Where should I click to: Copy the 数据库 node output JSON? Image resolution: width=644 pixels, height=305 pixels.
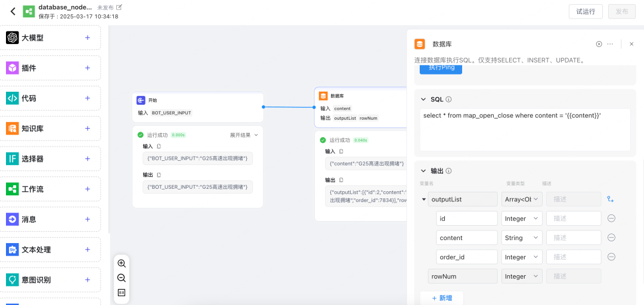tap(341, 180)
